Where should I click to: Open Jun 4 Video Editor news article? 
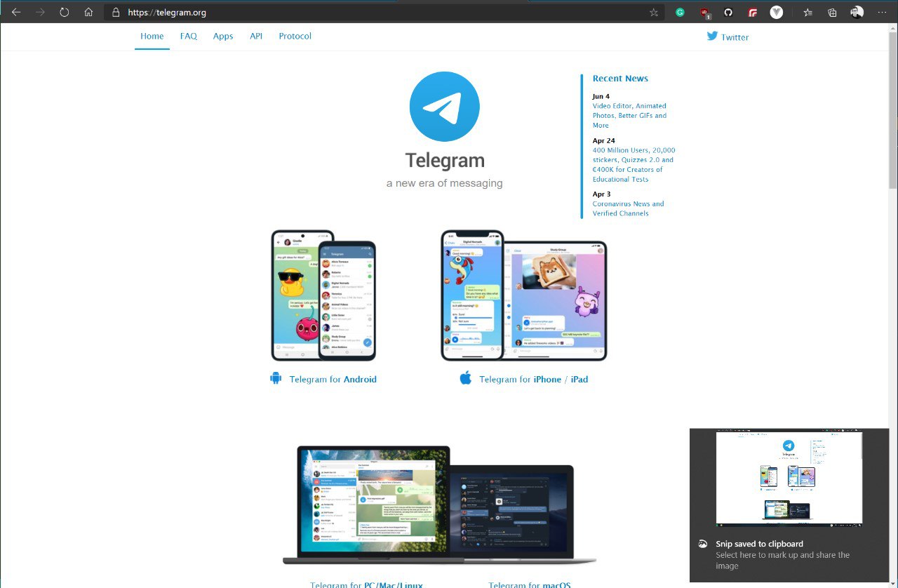[630, 116]
